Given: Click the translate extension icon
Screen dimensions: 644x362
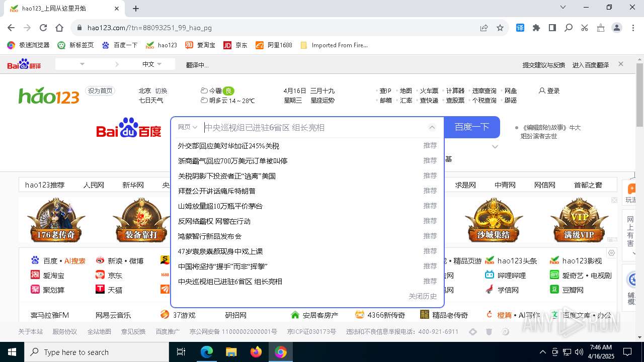Looking at the screenshot, I should coord(520,28).
